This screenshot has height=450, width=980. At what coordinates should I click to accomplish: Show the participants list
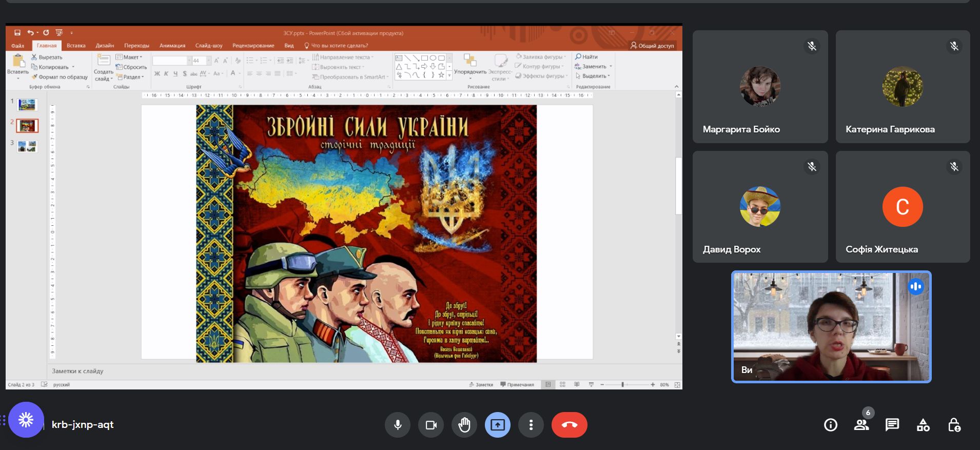tap(861, 425)
